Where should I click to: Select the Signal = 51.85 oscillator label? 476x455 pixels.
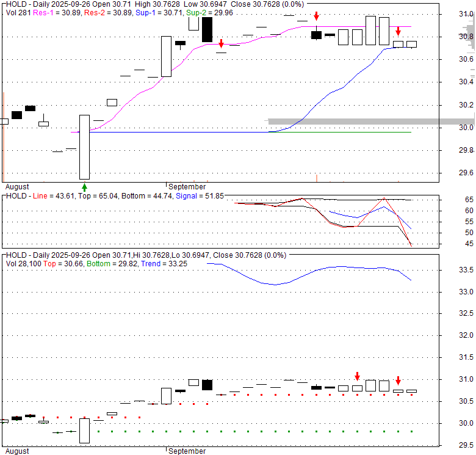200,196
